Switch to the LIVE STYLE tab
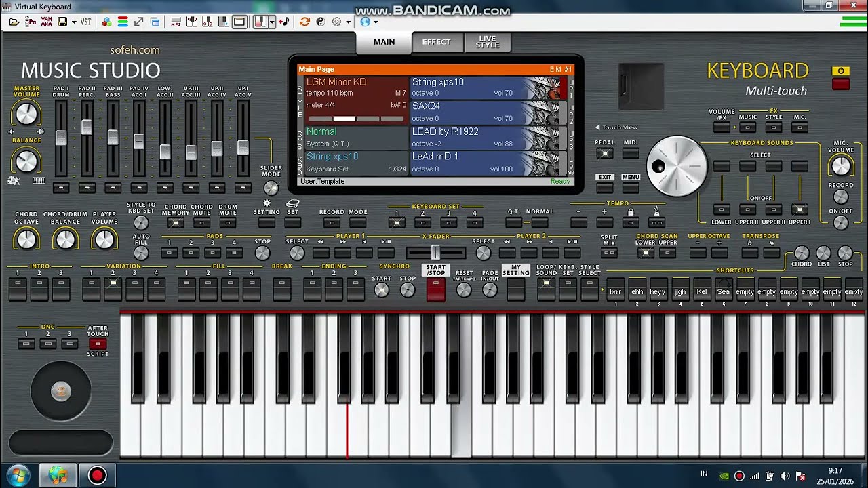The width and height of the screenshot is (868, 488). tap(488, 42)
